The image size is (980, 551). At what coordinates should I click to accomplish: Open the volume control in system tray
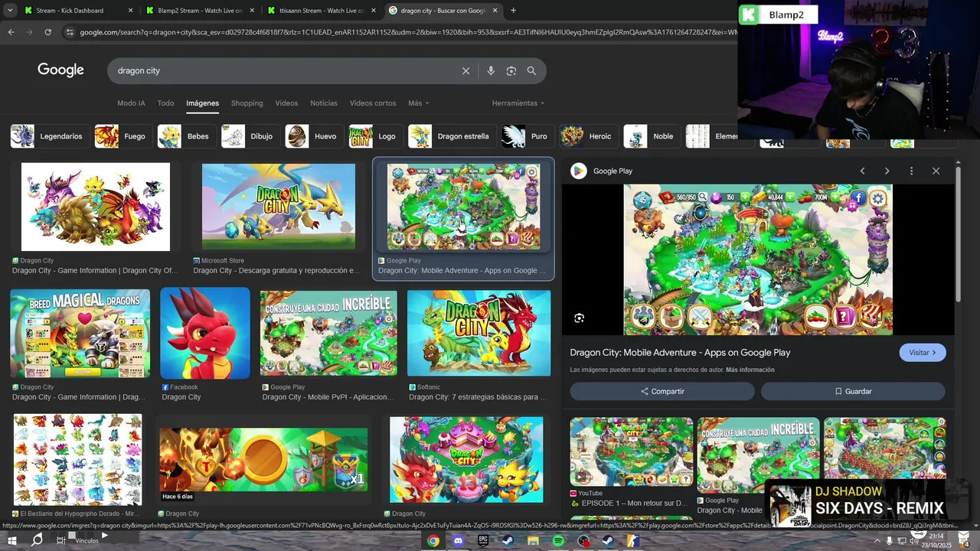pyautogui.click(x=913, y=541)
